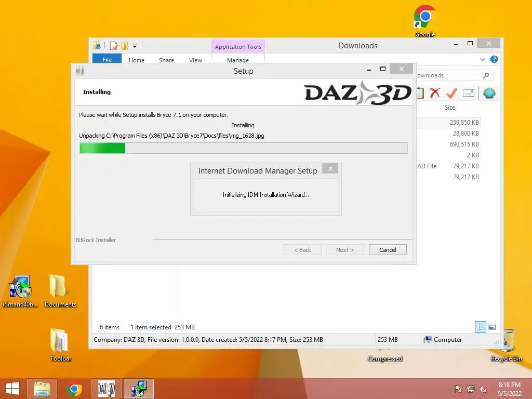The image size is (532, 399).
Task: Open Explorer Help via question mark icon
Action: coord(494,59)
